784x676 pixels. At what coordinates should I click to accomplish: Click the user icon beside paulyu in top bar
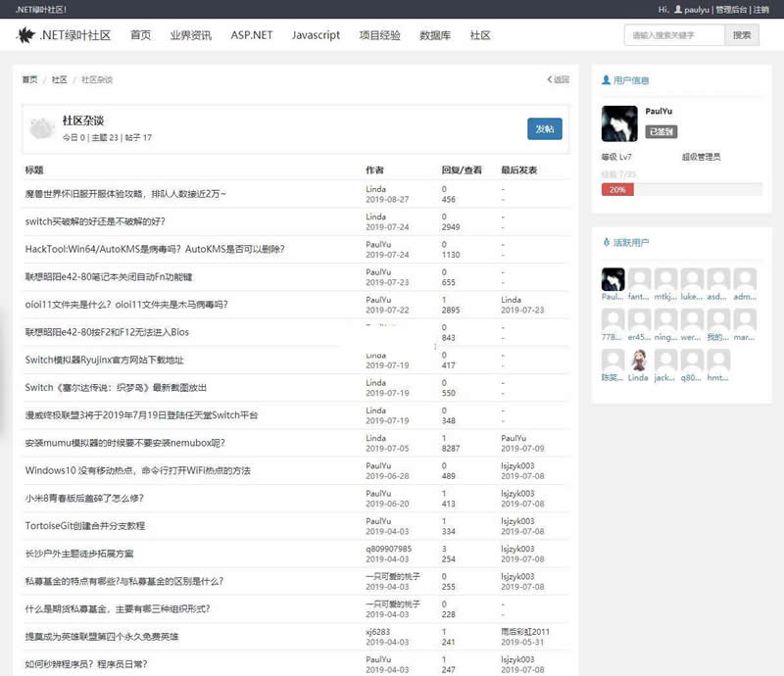[x=677, y=9]
